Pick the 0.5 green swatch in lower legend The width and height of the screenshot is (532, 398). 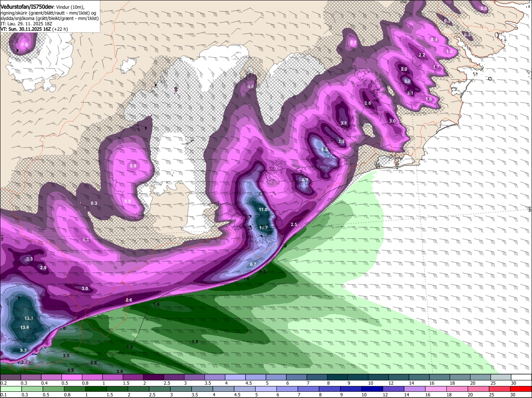coord(53,389)
